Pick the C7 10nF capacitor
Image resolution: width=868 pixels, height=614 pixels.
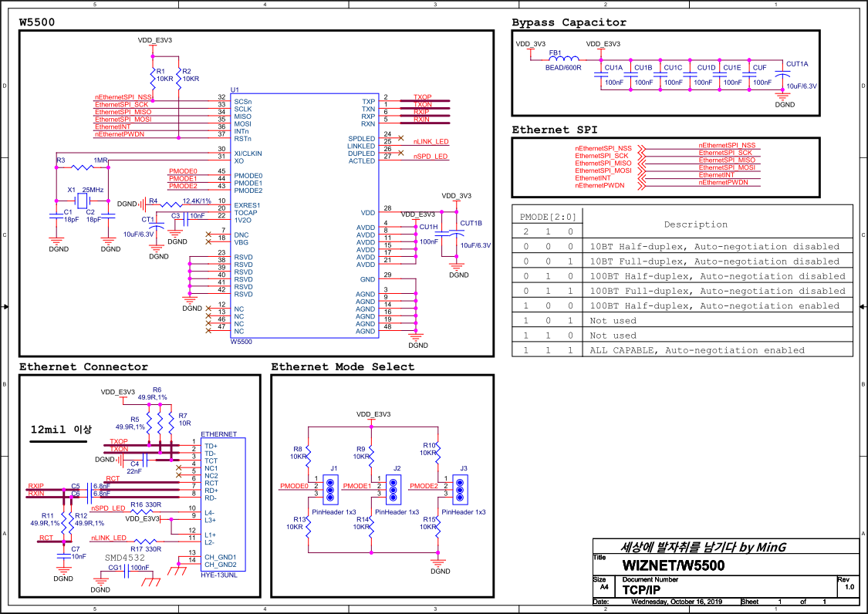(64, 555)
